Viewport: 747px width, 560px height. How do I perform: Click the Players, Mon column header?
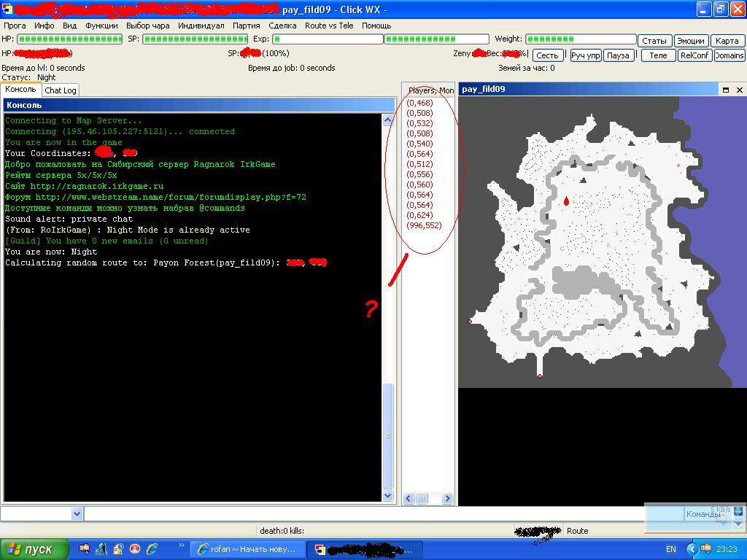coord(430,90)
